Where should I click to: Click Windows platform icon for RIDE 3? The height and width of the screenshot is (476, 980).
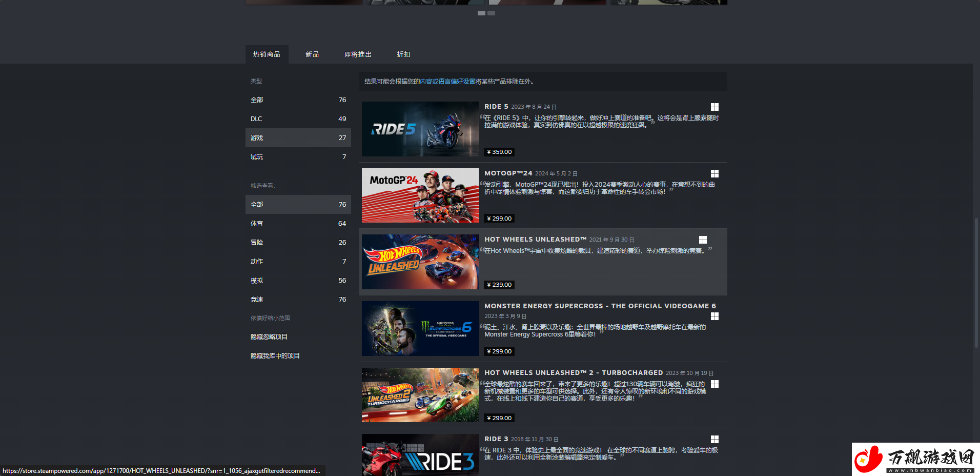coord(714,439)
